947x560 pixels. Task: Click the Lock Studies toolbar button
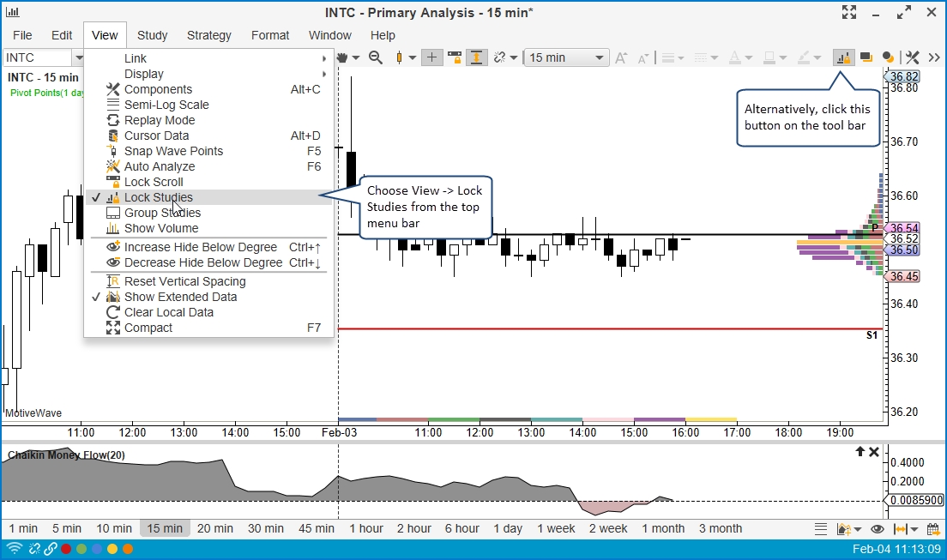844,57
